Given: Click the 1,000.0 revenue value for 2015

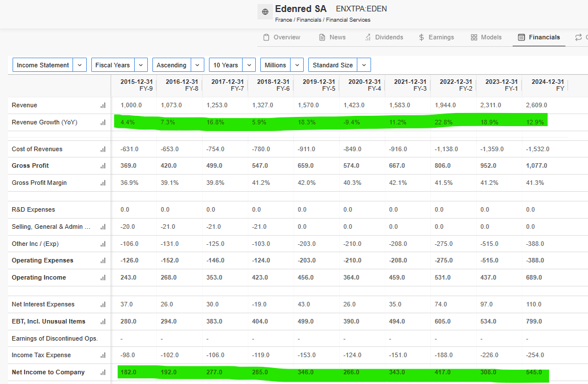Looking at the screenshot, I should (131, 106).
